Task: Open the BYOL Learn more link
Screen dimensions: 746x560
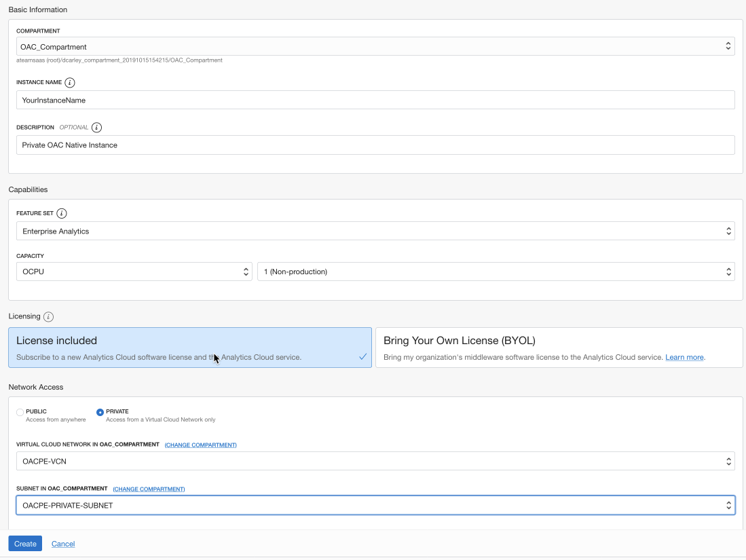Action: [684, 357]
